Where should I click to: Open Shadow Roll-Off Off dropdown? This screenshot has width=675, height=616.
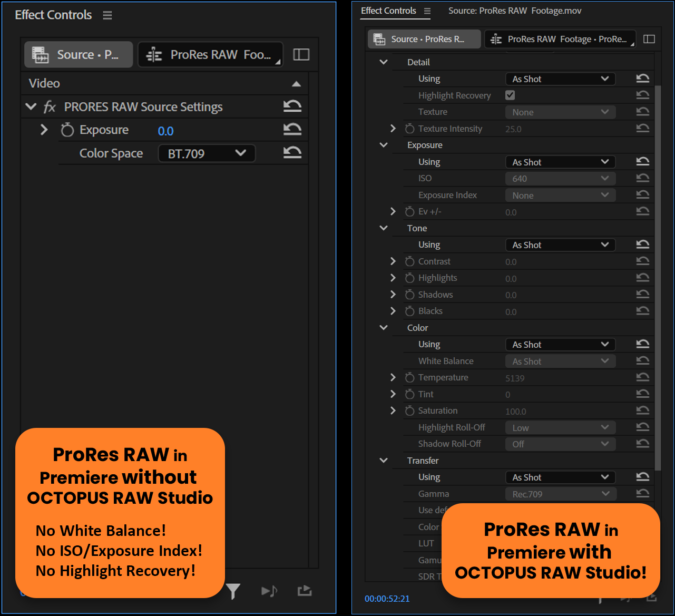[561, 444]
